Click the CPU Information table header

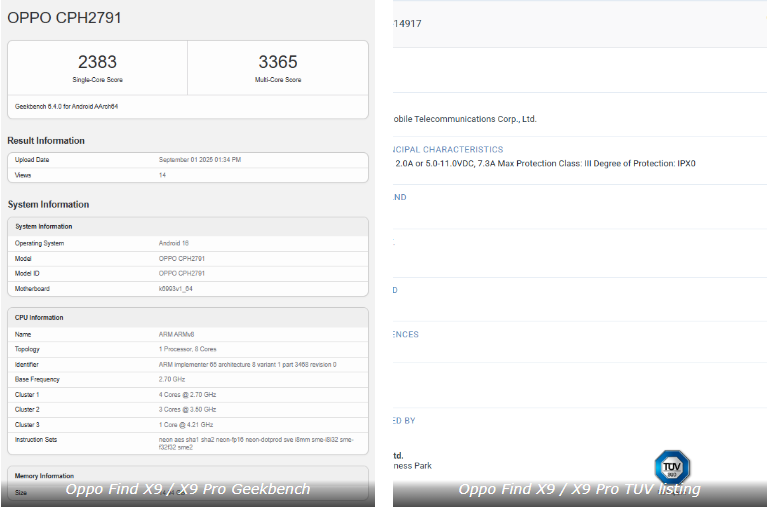39,318
